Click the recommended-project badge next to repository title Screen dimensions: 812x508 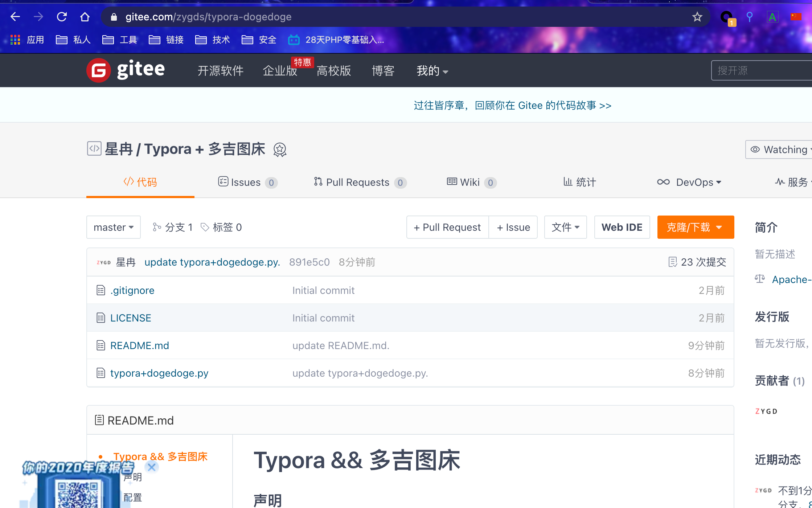(x=280, y=149)
